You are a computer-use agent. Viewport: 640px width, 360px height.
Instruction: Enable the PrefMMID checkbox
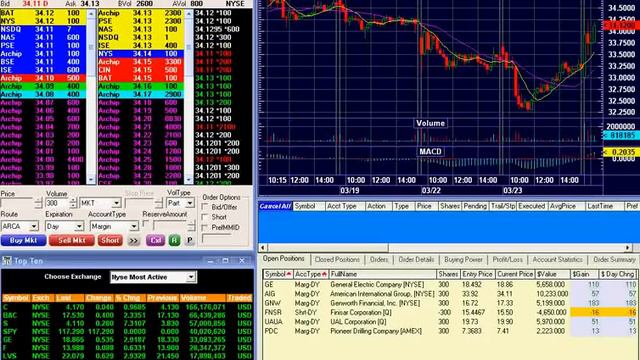pyautogui.click(x=205, y=227)
